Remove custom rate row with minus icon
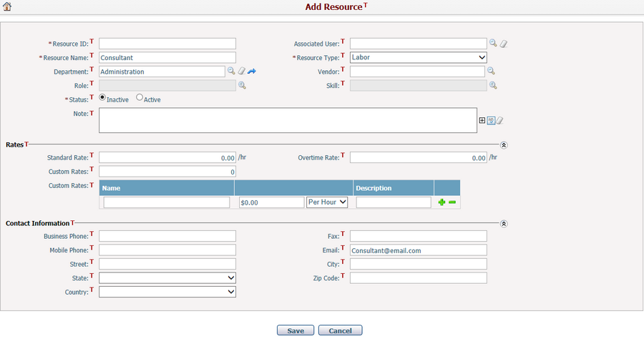This screenshot has width=644, height=339. (x=452, y=203)
